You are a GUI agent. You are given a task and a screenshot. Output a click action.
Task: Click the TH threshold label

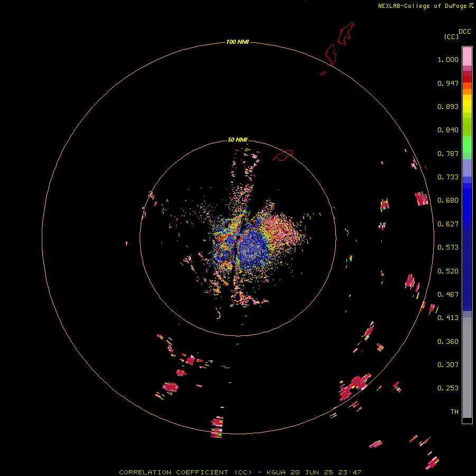[454, 412]
